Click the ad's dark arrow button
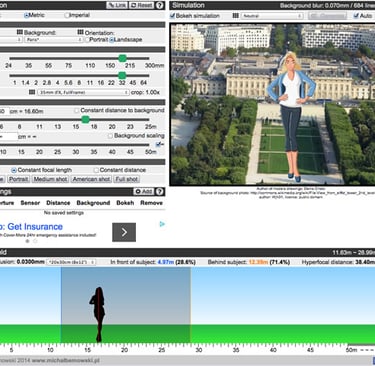375x366 pixels. pos(124,232)
